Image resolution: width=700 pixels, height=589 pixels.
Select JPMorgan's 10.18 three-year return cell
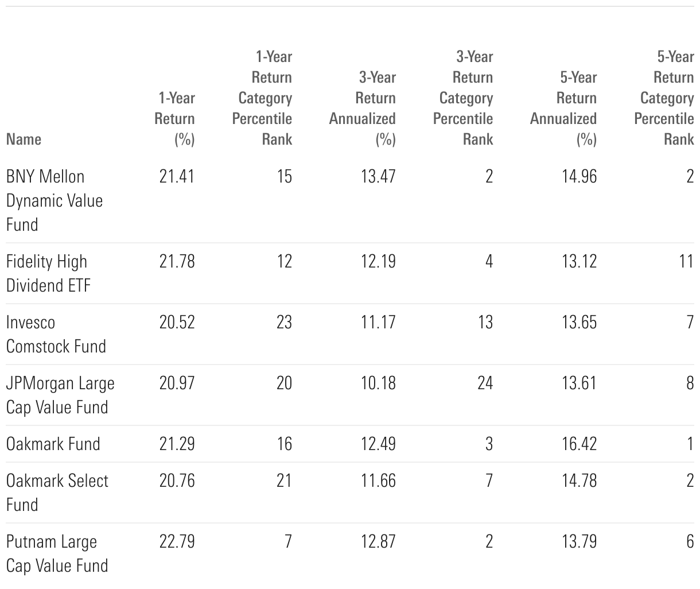(378, 383)
